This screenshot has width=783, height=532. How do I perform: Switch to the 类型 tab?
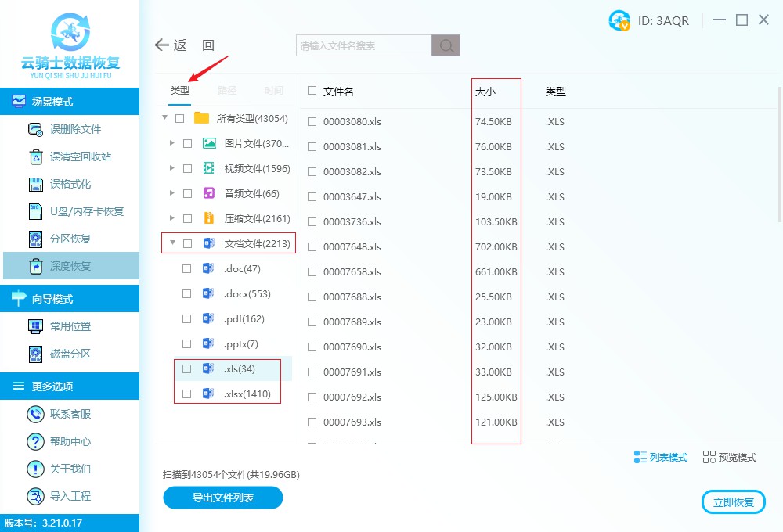(x=180, y=90)
